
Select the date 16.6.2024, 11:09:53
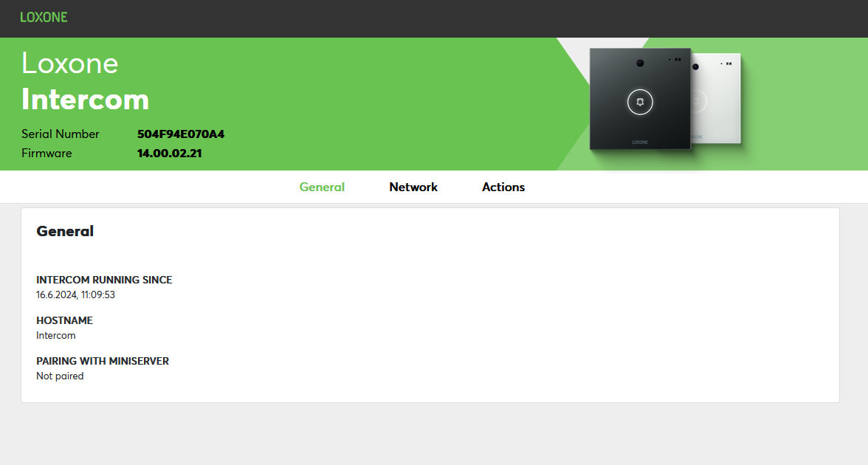coord(76,295)
